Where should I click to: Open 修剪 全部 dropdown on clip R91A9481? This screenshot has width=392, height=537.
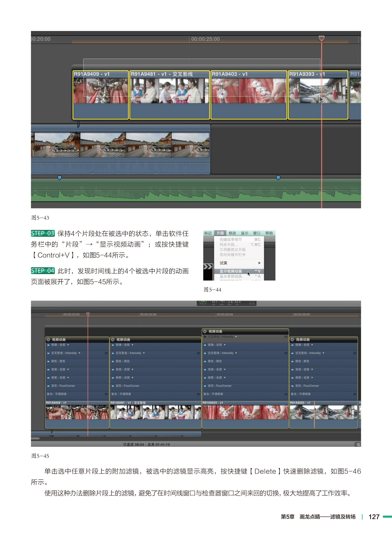(132, 378)
